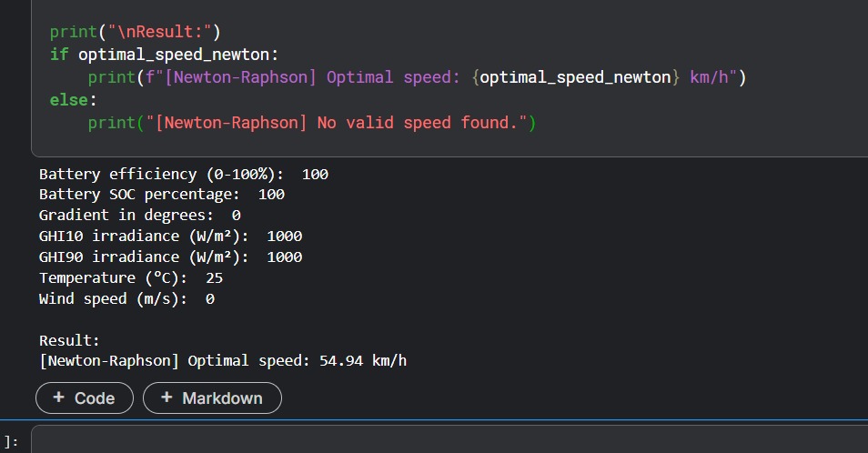The image size is (868, 453).
Task: Click the 54.94 km/h optimal speed result
Action: (x=362, y=362)
